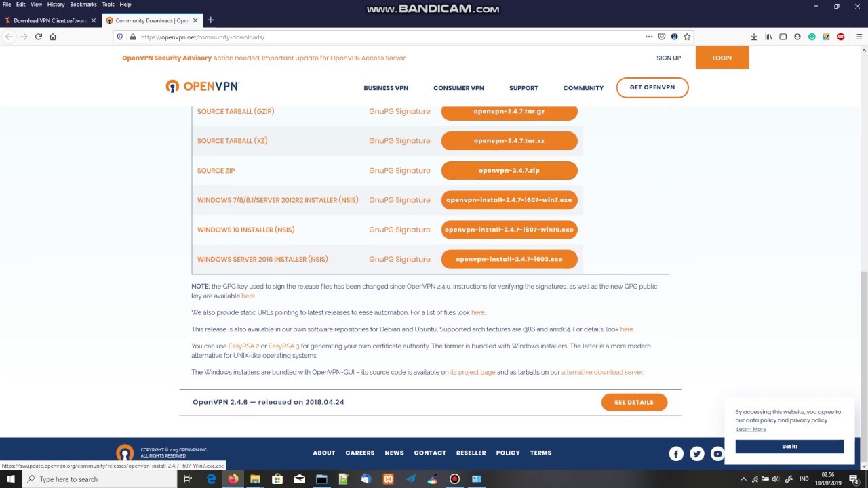
Task: Open the File menu
Action: click(x=7, y=5)
